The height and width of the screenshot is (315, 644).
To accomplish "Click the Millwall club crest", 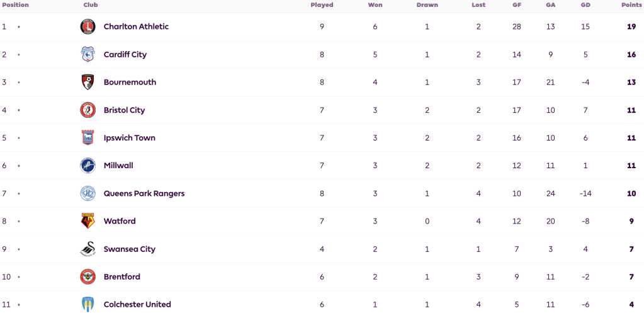I will click(88, 166).
